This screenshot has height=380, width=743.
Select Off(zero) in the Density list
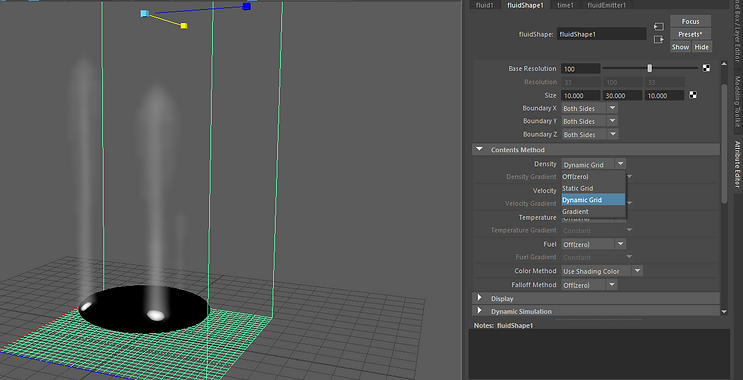coord(593,176)
